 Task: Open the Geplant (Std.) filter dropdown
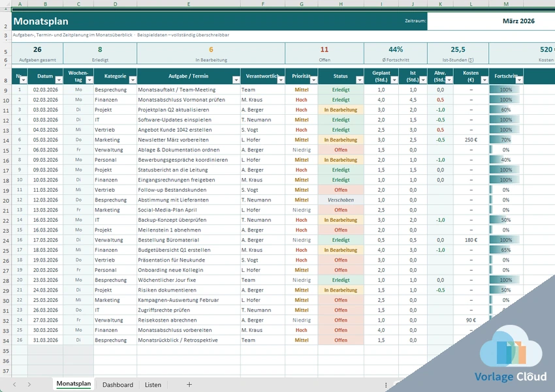click(394, 80)
